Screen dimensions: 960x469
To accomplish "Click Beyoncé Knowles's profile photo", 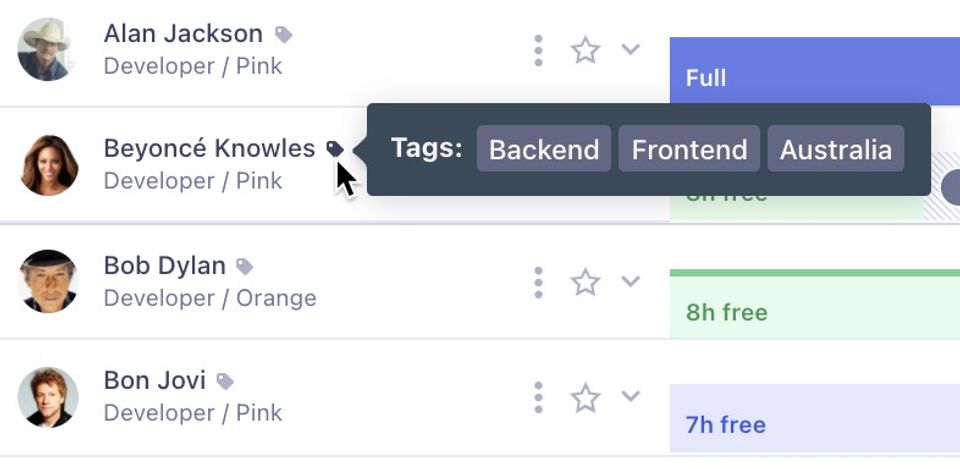I will tap(49, 165).
